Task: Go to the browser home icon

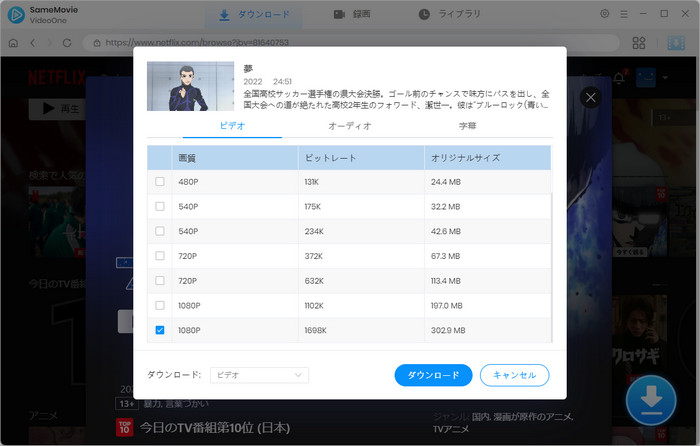Action: (x=13, y=43)
